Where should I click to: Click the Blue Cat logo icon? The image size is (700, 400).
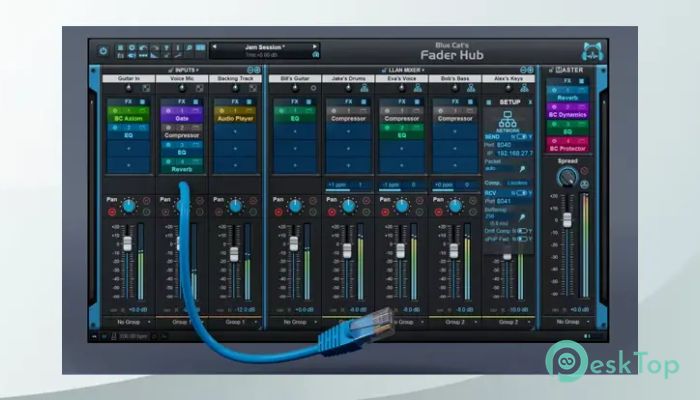591,51
